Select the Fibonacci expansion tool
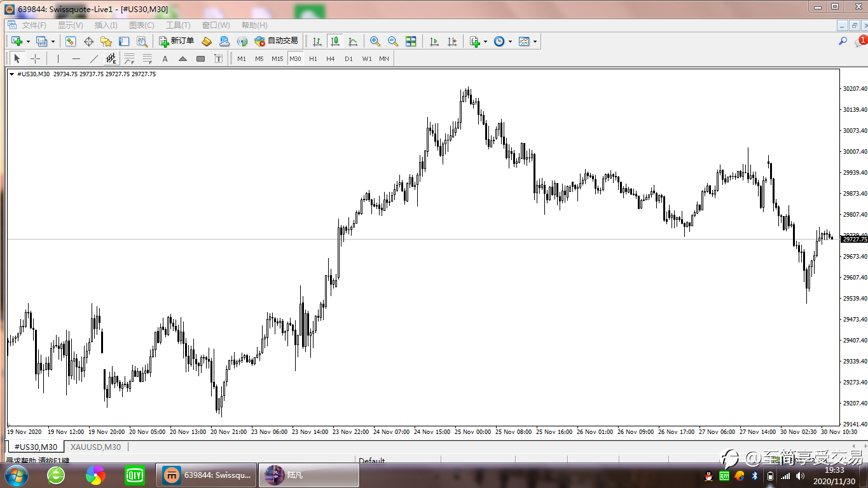Image resolution: width=868 pixels, height=488 pixels. 147,58
